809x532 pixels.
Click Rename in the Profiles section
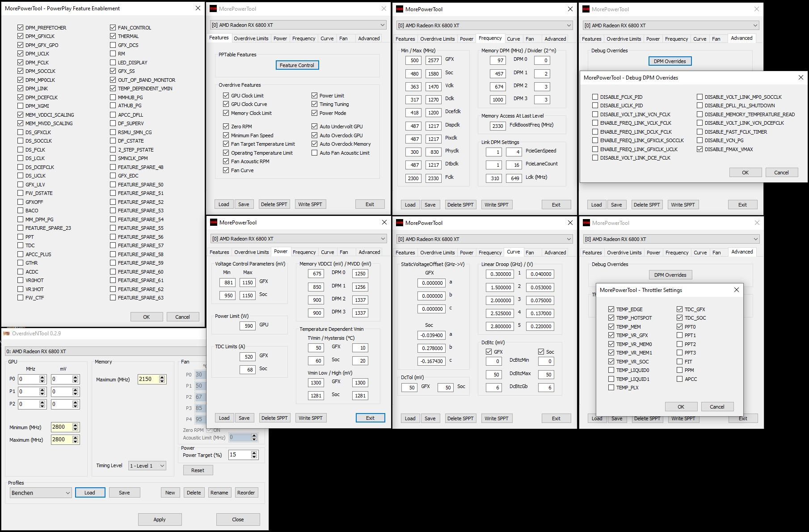(219, 493)
